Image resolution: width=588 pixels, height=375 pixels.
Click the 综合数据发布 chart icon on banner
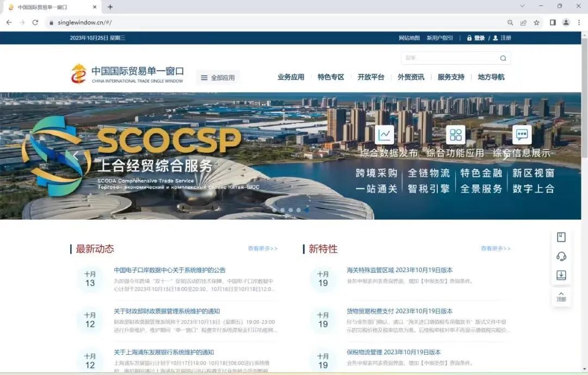click(x=385, y=134)
